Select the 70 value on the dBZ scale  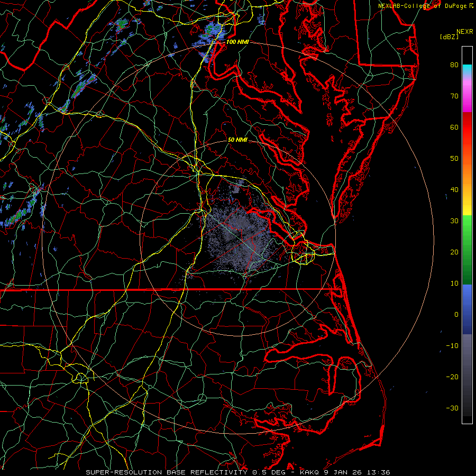(x=454, y=96)
